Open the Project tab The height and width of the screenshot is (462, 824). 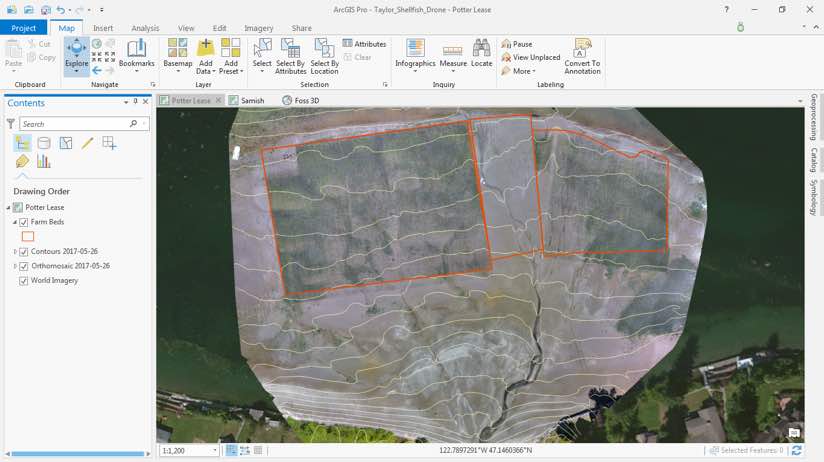24,28
